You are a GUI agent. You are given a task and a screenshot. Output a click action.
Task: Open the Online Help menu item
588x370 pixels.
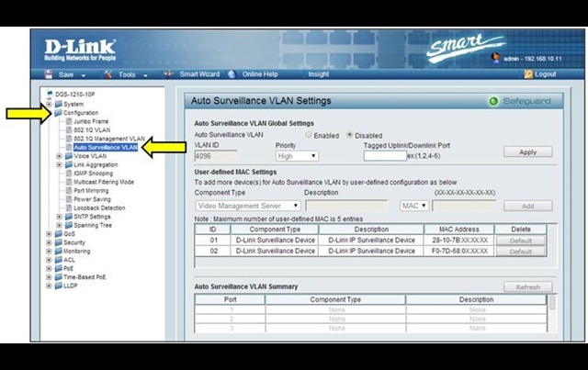pos(260,74)
